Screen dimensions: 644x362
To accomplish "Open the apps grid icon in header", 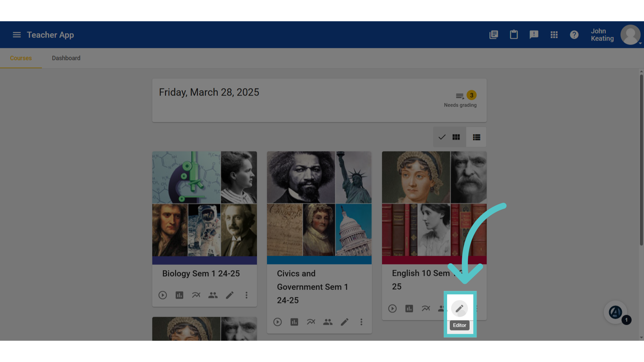I will [554, 35].
